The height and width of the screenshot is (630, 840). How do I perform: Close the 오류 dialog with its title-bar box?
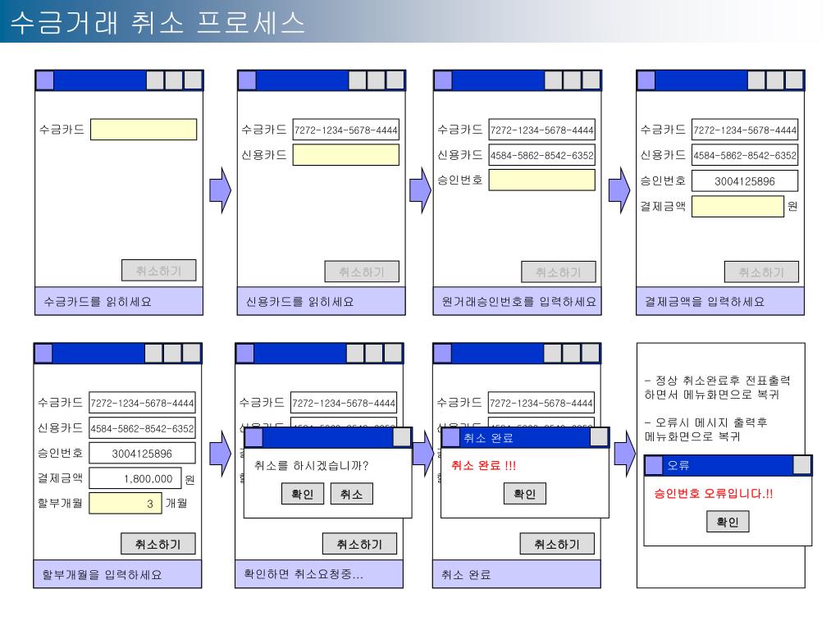coord(802,465)
